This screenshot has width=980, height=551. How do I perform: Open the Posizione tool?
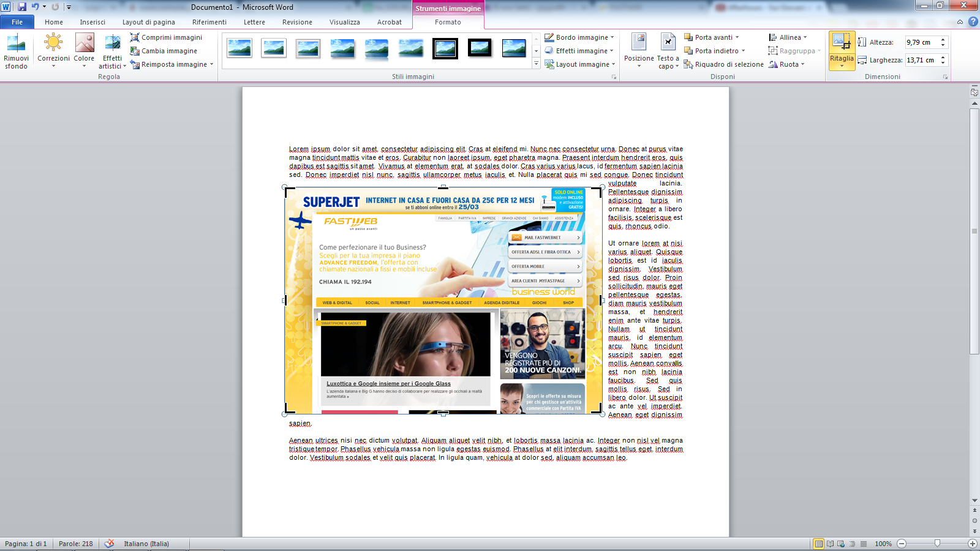[639, 51]
